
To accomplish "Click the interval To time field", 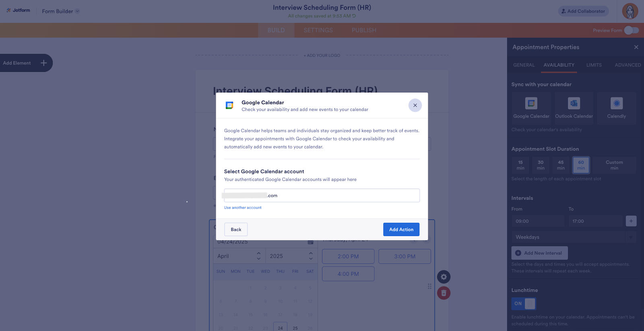I will (x=595, y=221).
